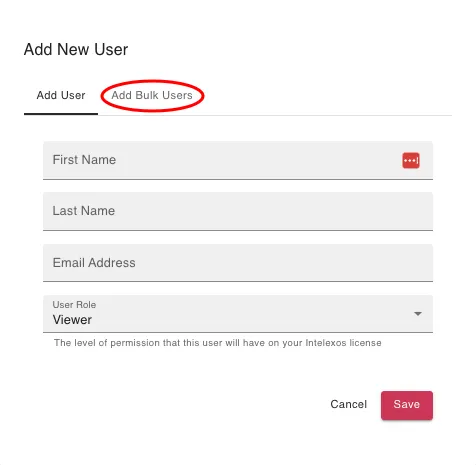Save the new user
This screenshot has width=476, height=465.
(407, 405)
